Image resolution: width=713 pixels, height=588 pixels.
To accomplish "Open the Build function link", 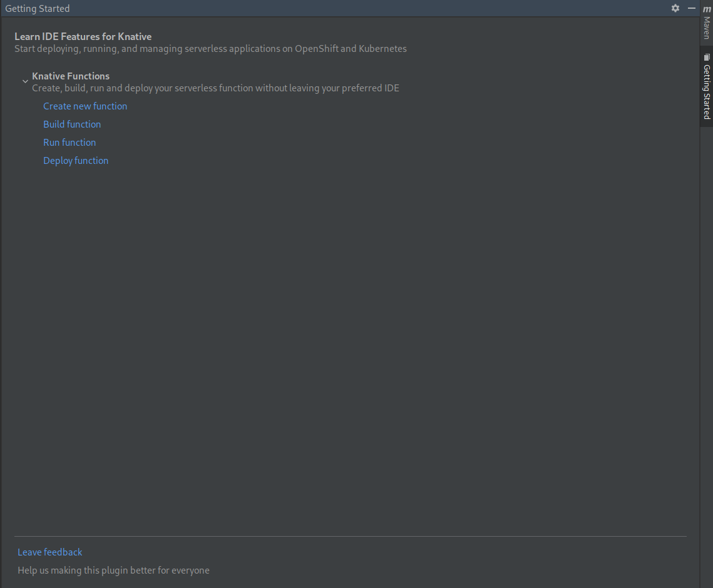I will 72,124.
